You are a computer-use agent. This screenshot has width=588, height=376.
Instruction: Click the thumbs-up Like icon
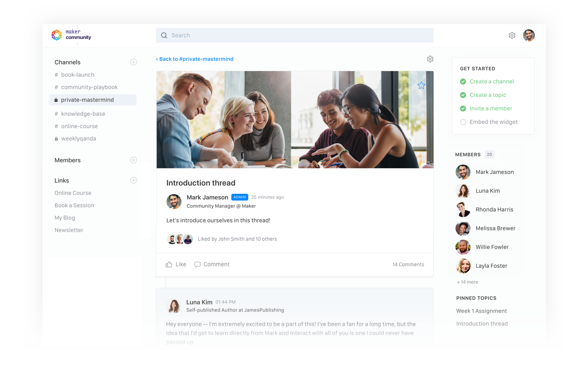pyautogui.click(x=169, y=264)
